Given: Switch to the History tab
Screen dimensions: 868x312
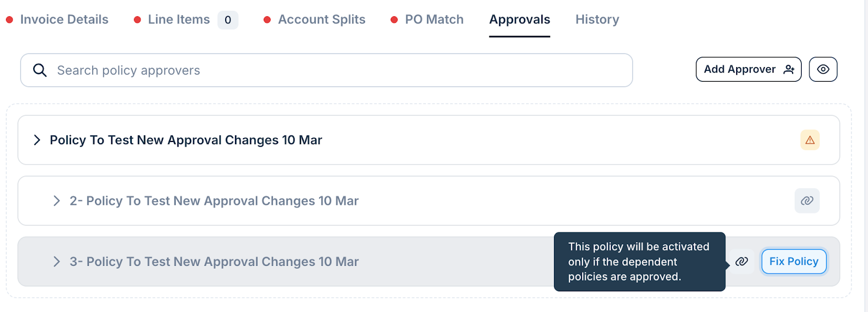Looking at the screenshot, I should tap(597, 19).
